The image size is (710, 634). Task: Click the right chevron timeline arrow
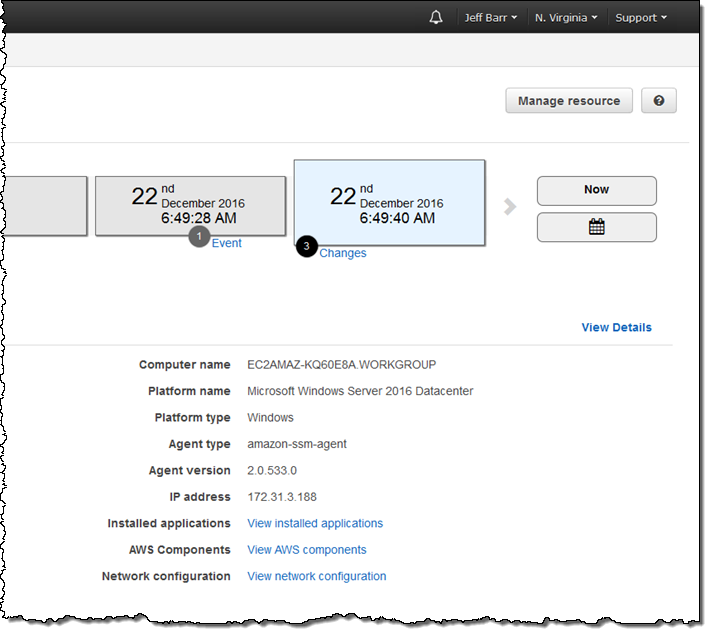tap(511, 207)
